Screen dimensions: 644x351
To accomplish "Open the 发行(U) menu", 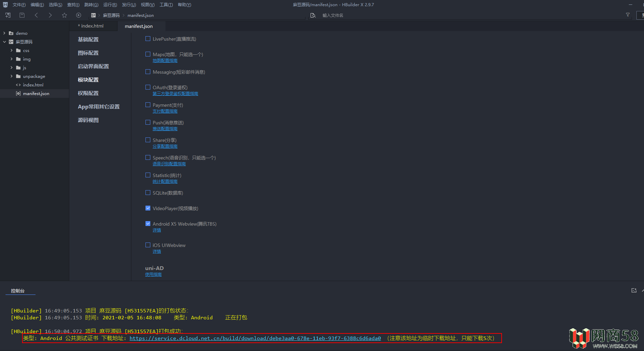I will (x=129, y=5).
